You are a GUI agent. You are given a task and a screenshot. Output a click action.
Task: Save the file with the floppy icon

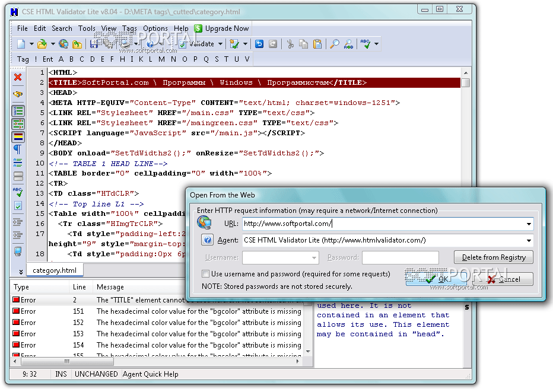tap(94, 44)
